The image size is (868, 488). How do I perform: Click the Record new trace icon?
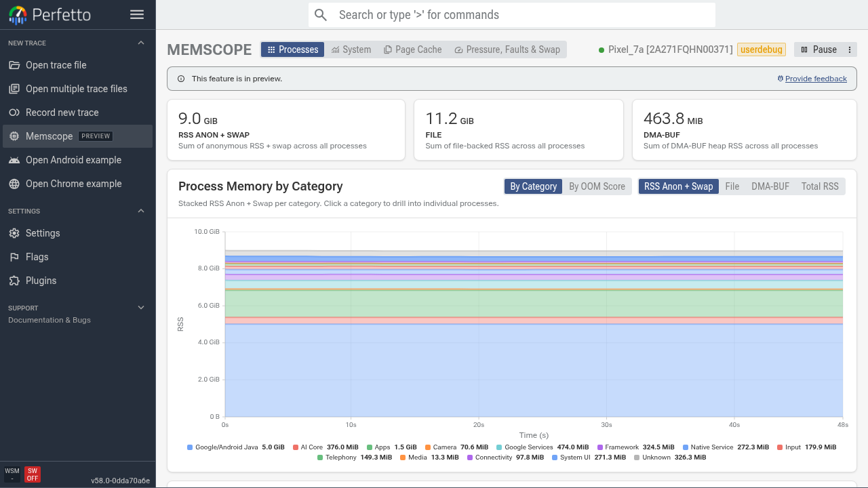tap(14, 113)
